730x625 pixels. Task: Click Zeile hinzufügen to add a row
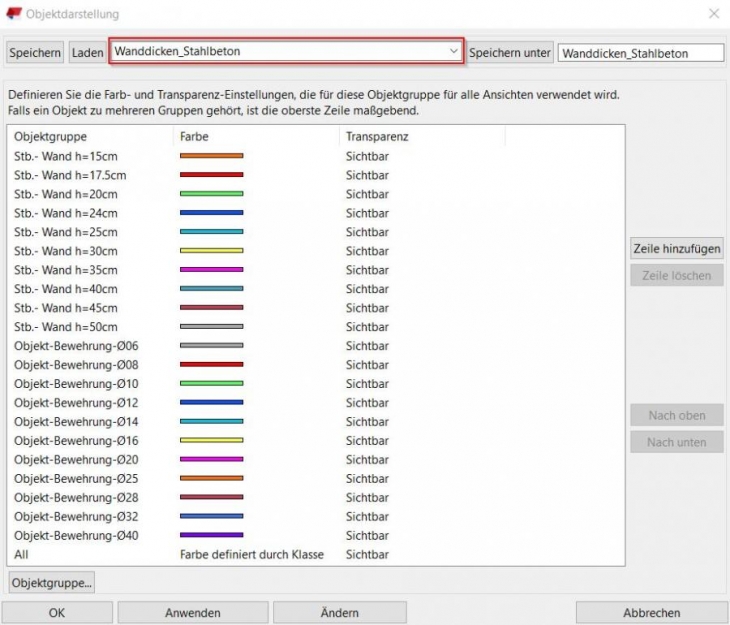[677, 249]
